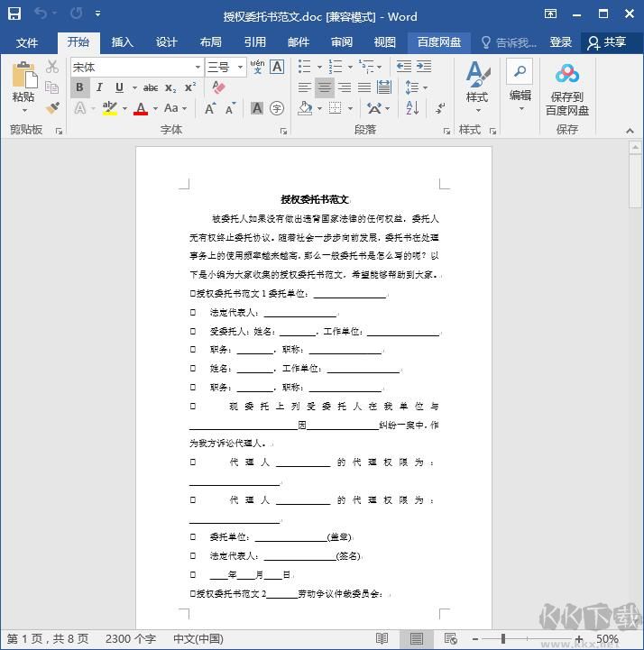Open the 编辑 editing dropdown
This screenshot has width=644, height=650.
coord(520,87)
